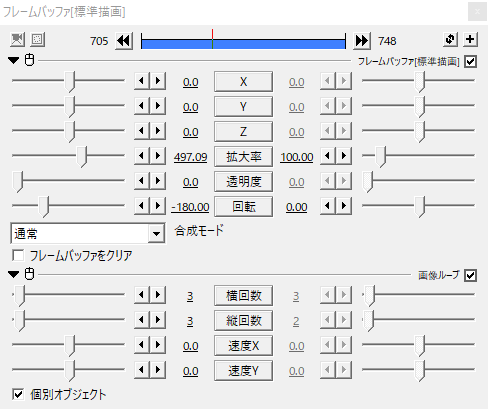Click the camera control icon at top left
Image resolution: width=488 pixels, height=409 pixels.
(x=17, y=40)
